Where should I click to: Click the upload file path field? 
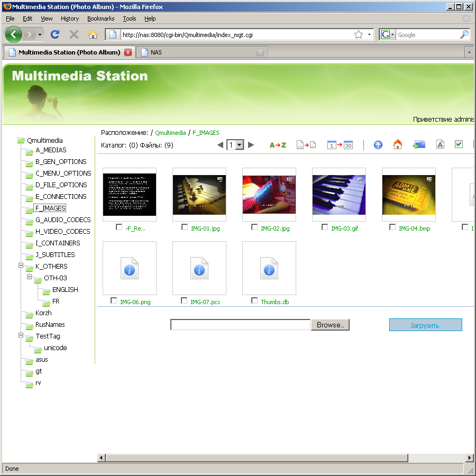(x=241, y=325)
